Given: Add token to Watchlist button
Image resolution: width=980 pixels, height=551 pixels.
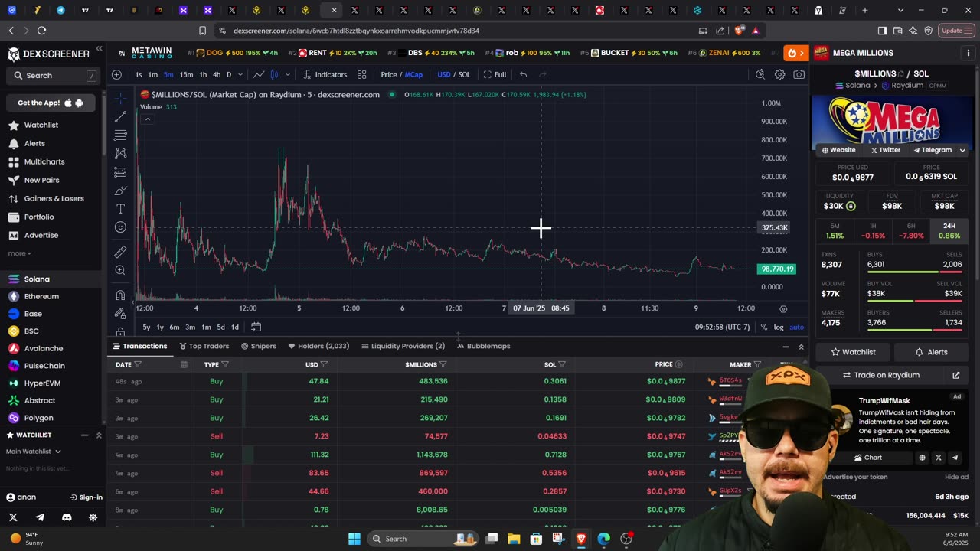Looking at the screenshot, I should pos(853,352).
